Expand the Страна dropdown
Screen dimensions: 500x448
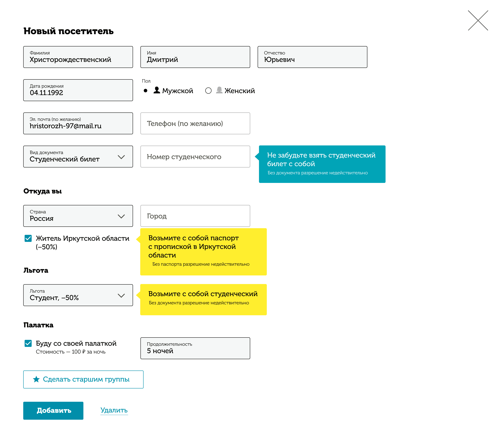78,216
